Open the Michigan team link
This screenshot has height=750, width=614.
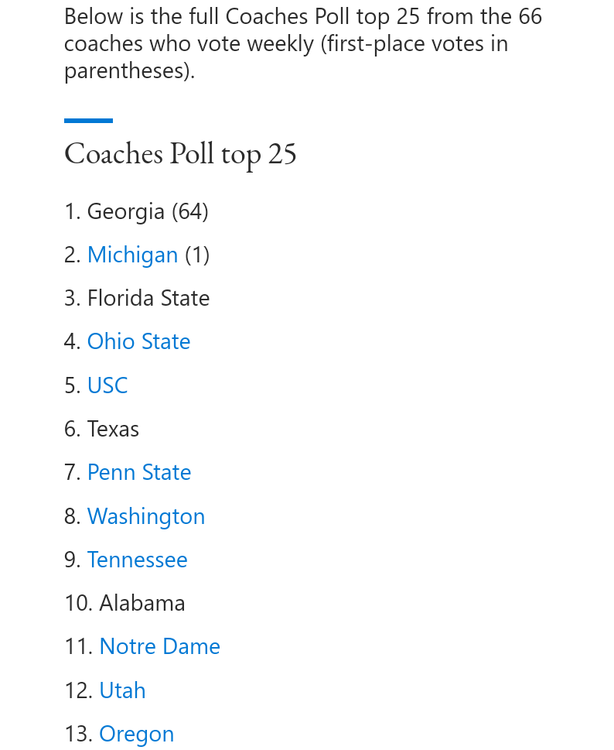[x=132, y=255]
